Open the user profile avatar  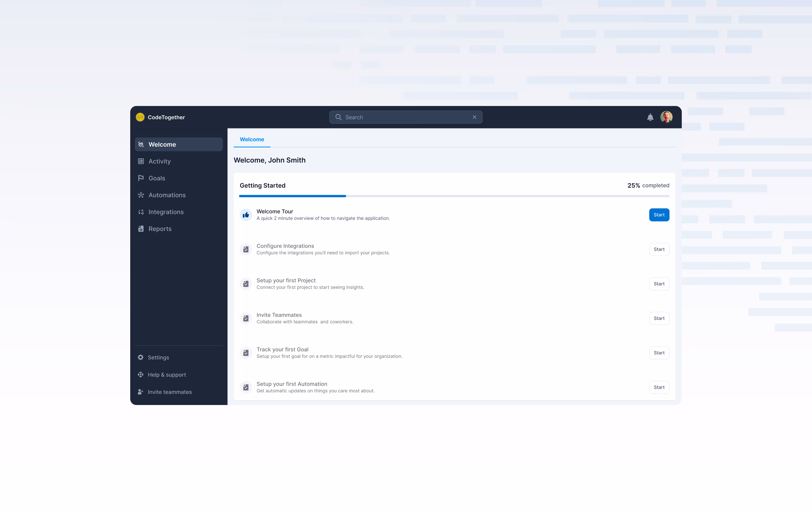666,117
